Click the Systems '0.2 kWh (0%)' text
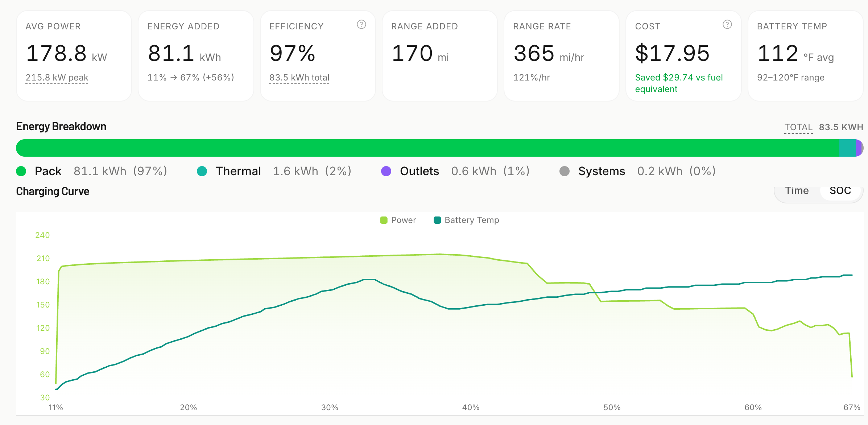Viewport: 868px width, 425px height. (x=677, y=171)
